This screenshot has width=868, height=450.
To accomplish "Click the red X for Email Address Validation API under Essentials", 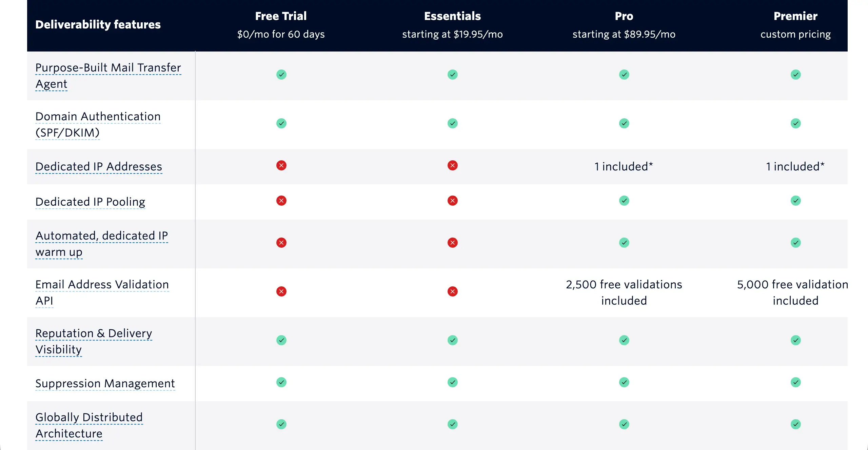I will point(452,291).
